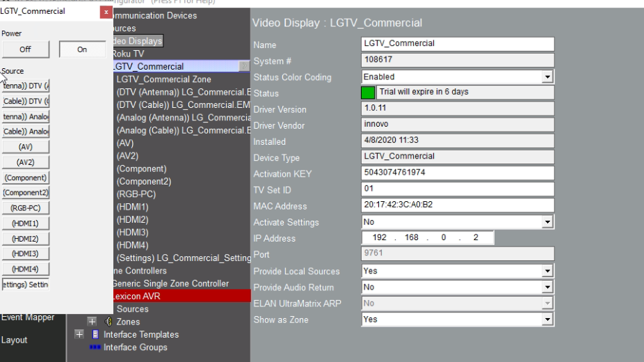This screenshot has height=362, width=644.
Task: Open the Status Color Coding dropdown
Action: point(547,77)
